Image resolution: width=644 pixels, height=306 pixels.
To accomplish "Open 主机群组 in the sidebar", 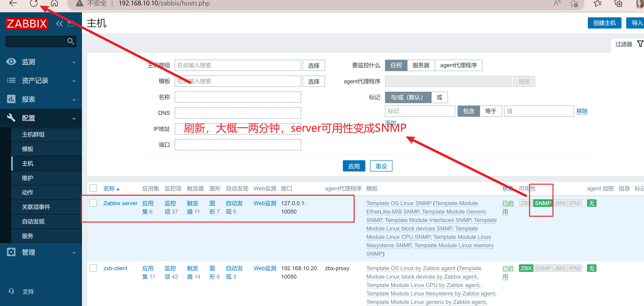I will coord(47,134).
